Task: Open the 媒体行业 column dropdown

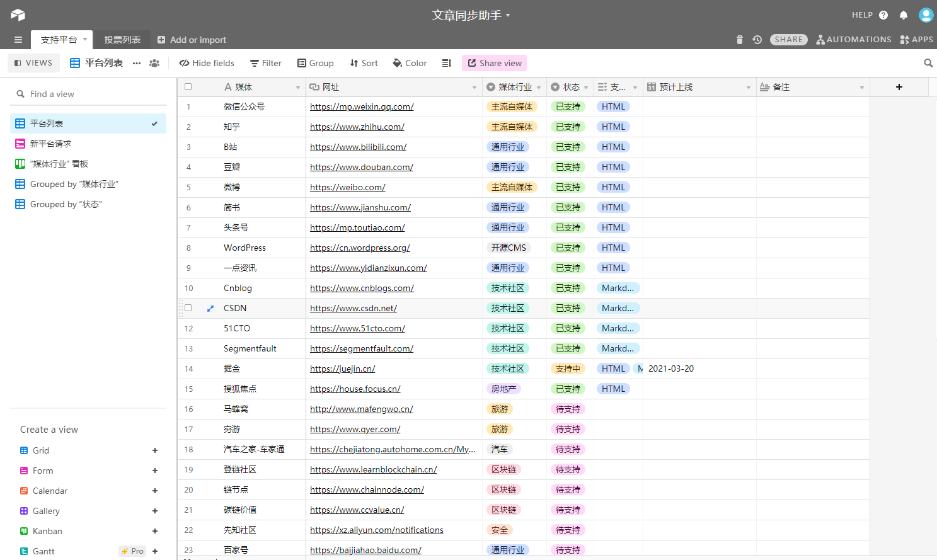Action: click(x=539, y=88)
